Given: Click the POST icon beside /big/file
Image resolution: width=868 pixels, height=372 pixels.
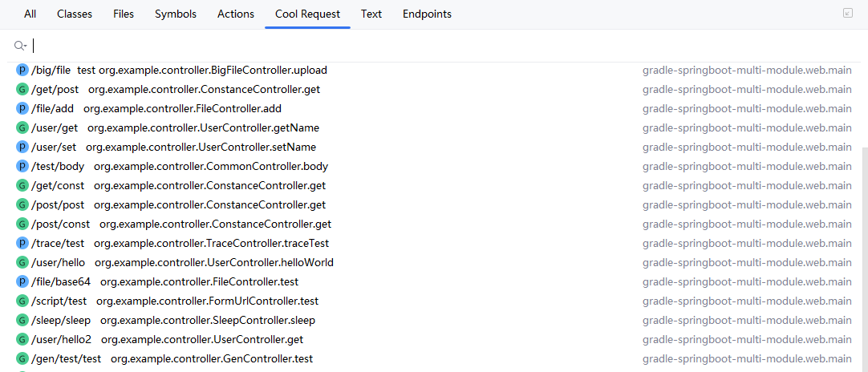Looking at the screenshot, I should click(x=22, y=71).
